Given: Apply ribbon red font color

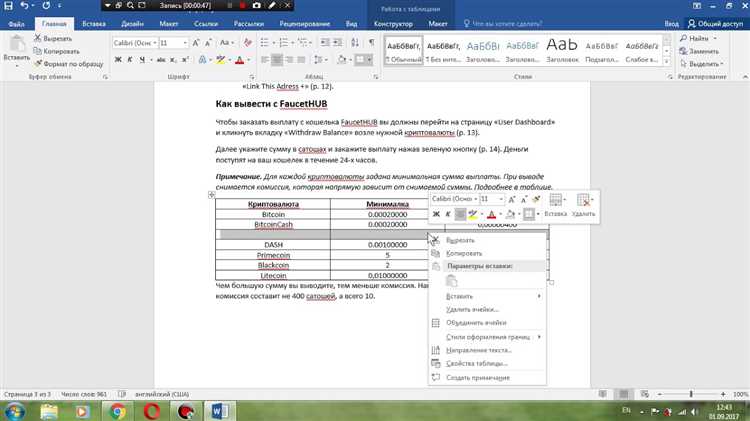Looking at the screenshot, I should coord(240,60).
